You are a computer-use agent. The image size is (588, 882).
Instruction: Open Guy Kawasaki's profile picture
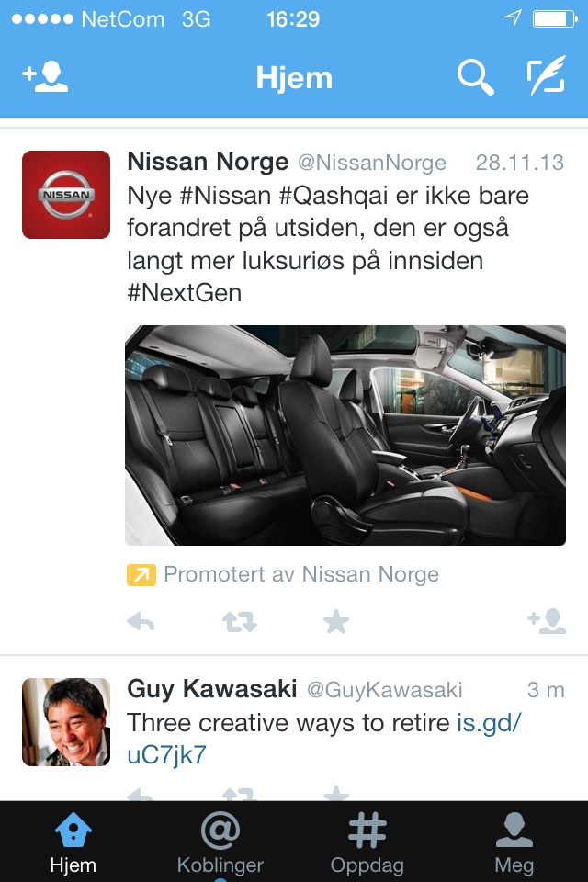(66, 722)
